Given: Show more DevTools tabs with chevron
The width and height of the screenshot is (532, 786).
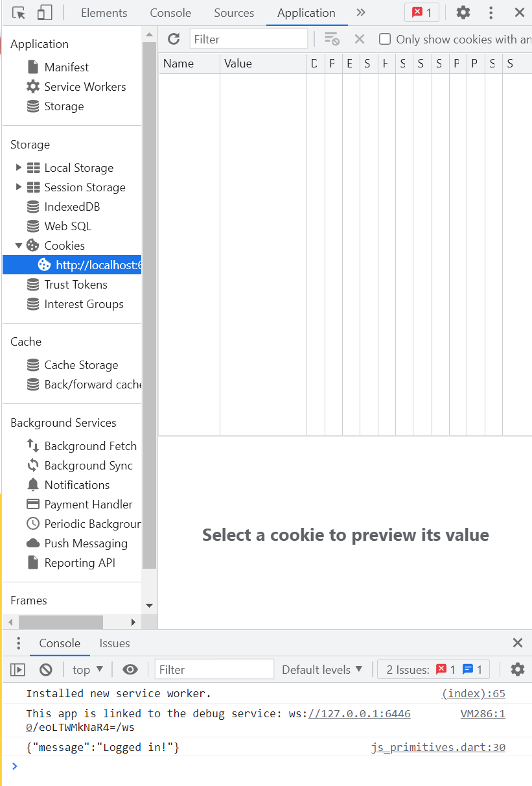Looking at the screenshot, I should tap(361, 12).
